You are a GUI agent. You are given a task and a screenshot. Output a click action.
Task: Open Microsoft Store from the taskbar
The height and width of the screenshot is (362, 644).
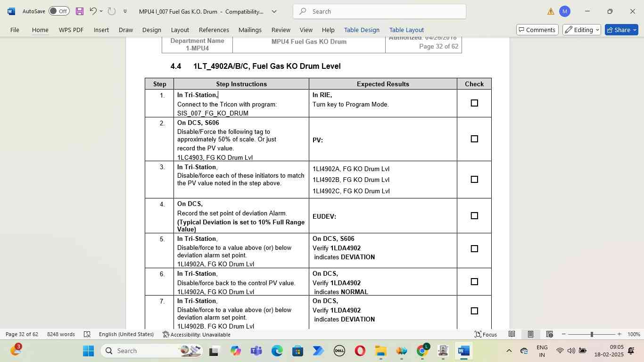pyautogui.click(x=297, y=351)
